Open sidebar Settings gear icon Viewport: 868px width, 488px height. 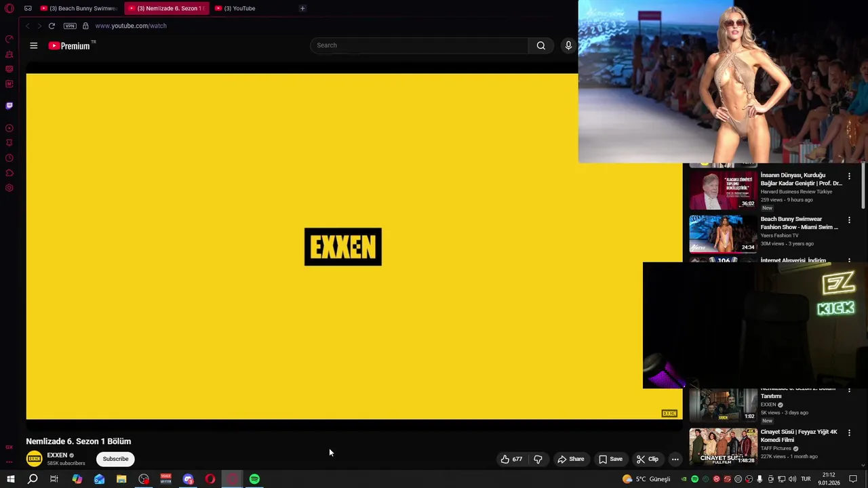coord(9,188)
